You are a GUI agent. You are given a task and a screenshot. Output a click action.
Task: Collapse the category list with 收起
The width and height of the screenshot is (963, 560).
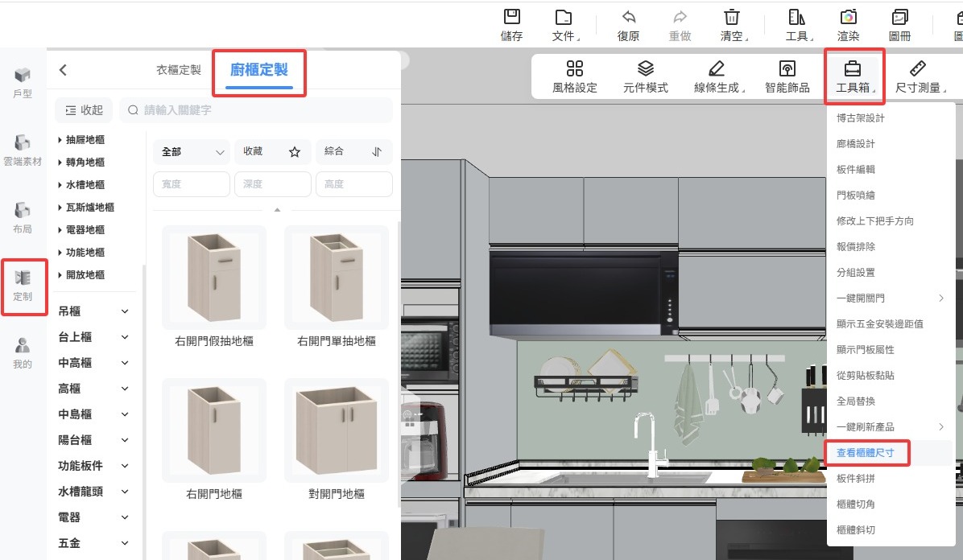point(84,110)
